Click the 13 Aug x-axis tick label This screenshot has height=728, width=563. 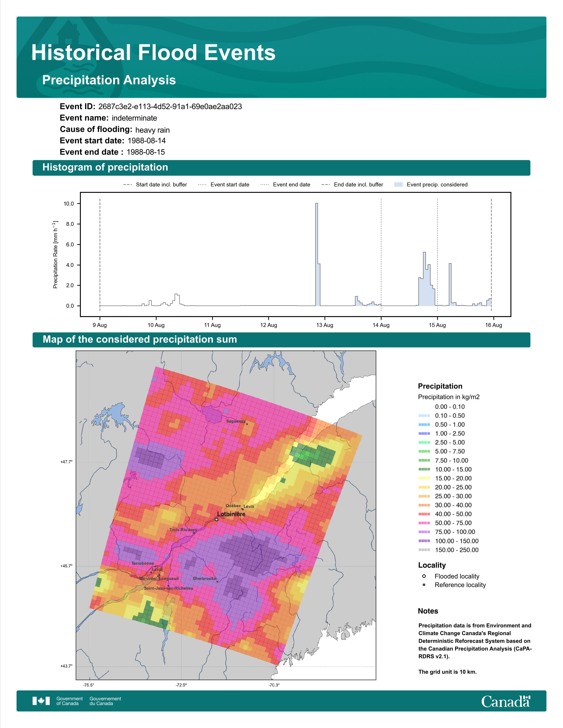coord(325,325)
